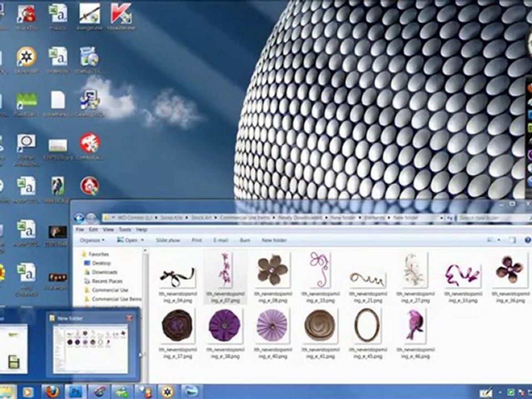Click the Slide show button
Screen dimensions: 532x399
(x=167, y=240)
